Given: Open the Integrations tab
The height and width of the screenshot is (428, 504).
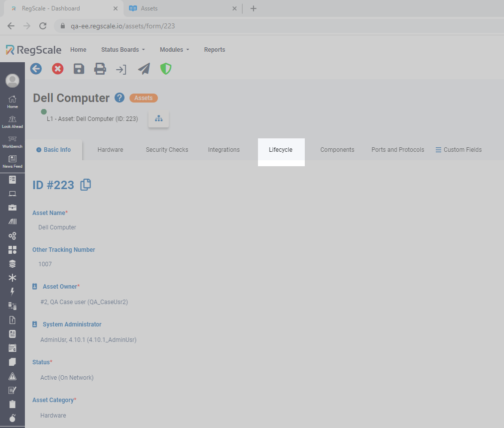Looking at the screenshot, I should point(224,150).
